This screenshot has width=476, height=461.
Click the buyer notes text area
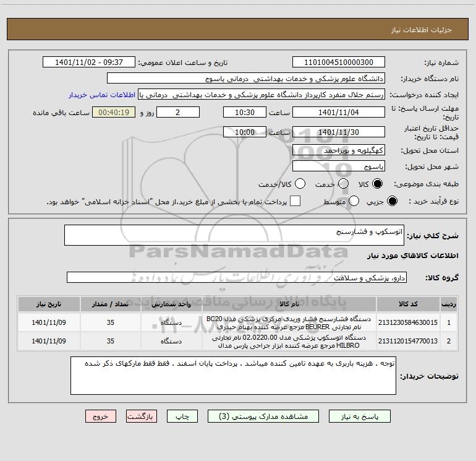point(233,376)
